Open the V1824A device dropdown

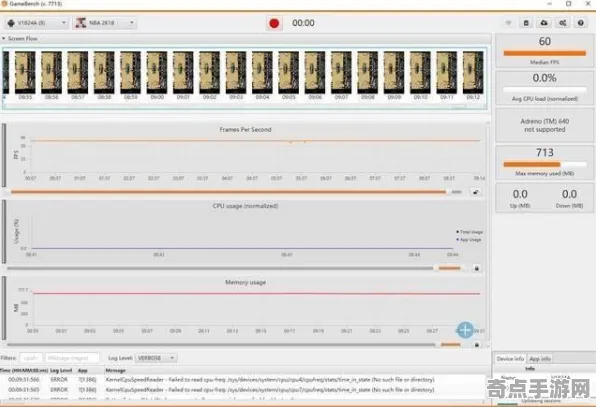pos(36,23)
